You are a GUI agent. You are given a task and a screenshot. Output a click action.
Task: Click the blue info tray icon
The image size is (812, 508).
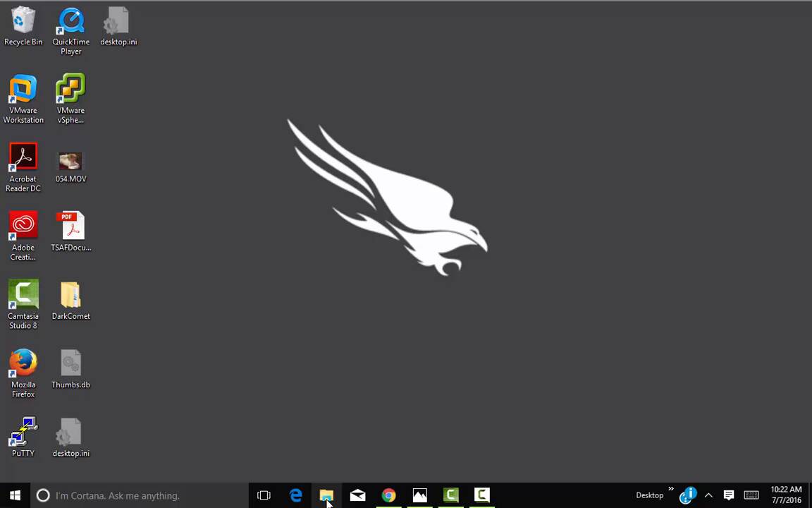click(689, 495)
